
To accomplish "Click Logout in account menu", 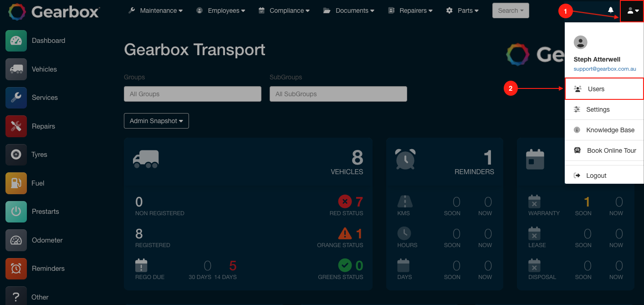I will click(604, 176).
